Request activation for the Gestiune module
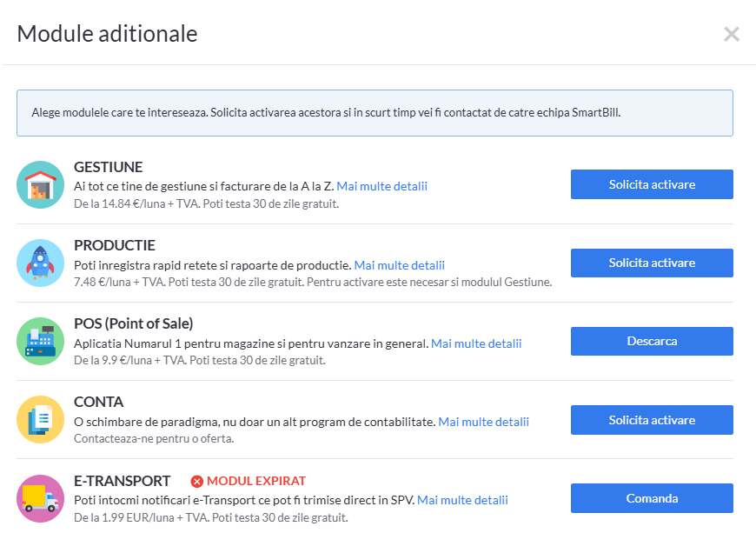 tap(652, 184)
